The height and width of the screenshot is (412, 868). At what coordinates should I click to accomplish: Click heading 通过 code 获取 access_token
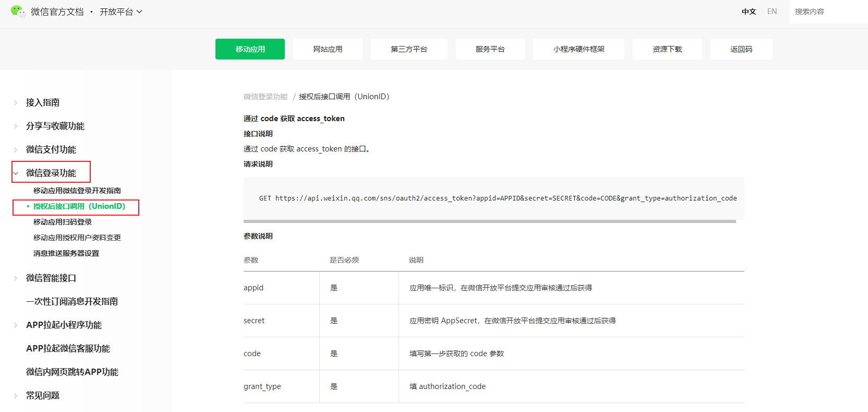coord(294,119)
